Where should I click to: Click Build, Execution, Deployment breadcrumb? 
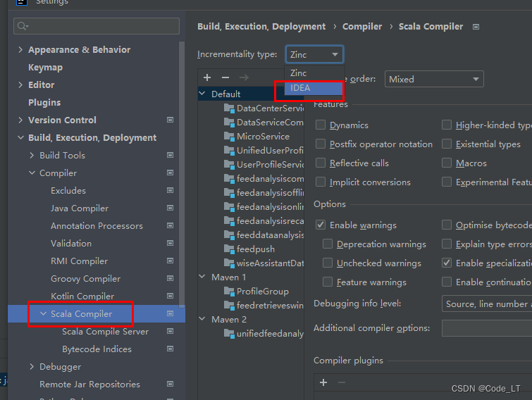[261, 27]
